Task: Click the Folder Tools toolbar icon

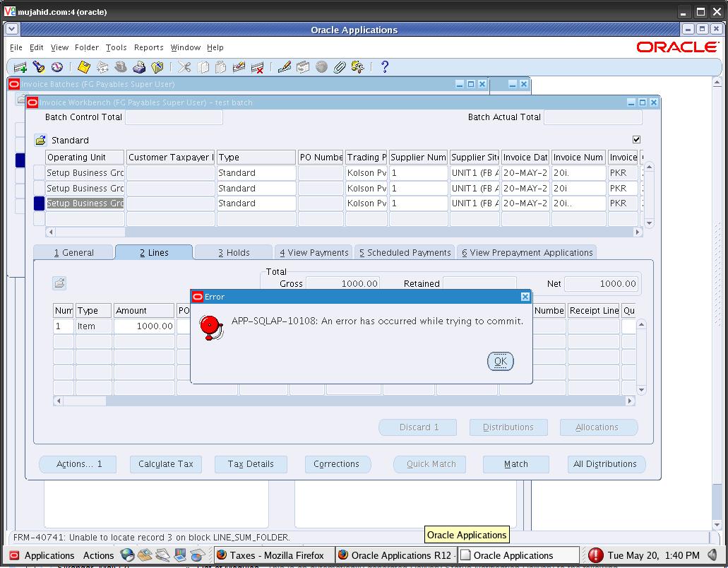Action: (x=357, y=67)
